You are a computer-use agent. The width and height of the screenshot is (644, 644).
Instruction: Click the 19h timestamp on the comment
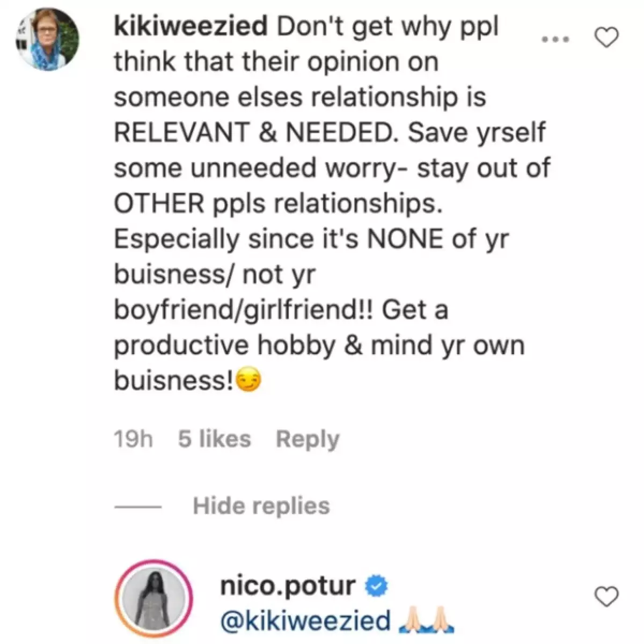pyautogui.click(x=133, y=438)
